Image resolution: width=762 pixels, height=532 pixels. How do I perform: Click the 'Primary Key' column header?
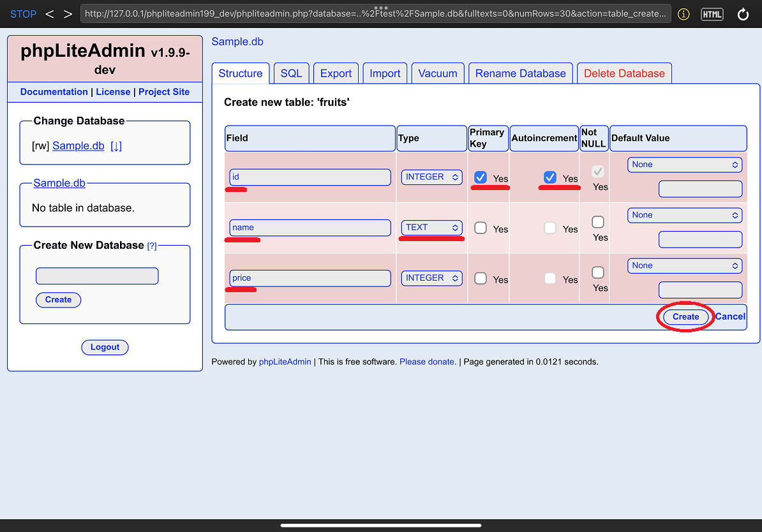(x=488, y=138)
